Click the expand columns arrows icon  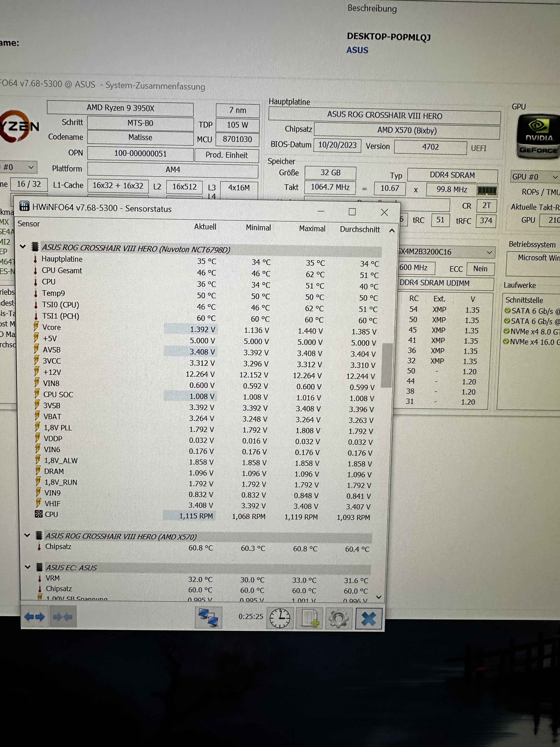point(34,617)
